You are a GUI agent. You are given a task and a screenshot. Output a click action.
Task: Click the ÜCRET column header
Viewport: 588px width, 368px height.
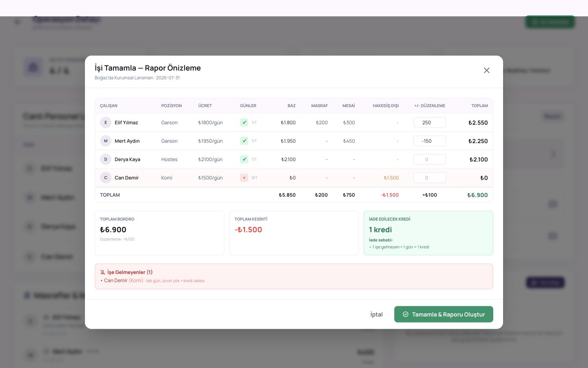(205, 106)
